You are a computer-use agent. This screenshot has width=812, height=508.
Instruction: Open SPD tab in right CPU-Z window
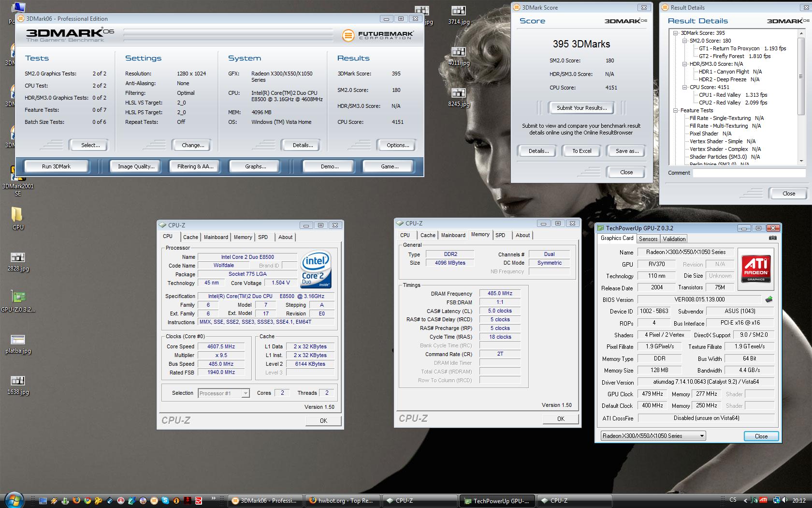[500, 235]
